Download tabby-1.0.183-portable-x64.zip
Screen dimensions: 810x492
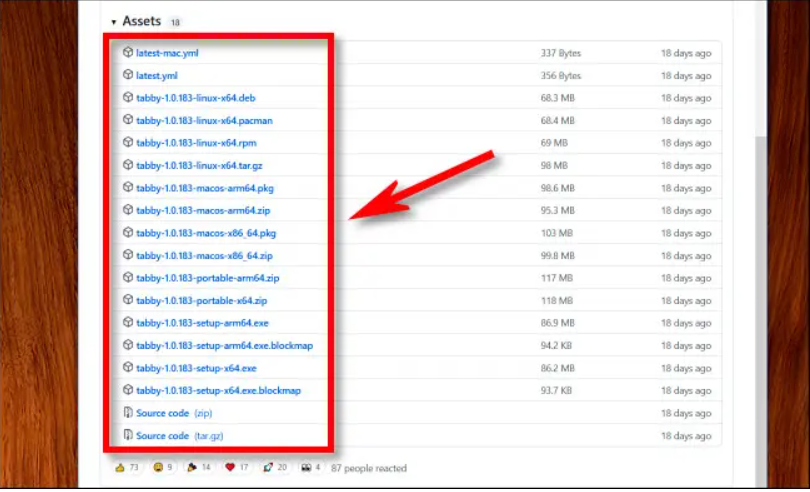(x=201, y=300)
